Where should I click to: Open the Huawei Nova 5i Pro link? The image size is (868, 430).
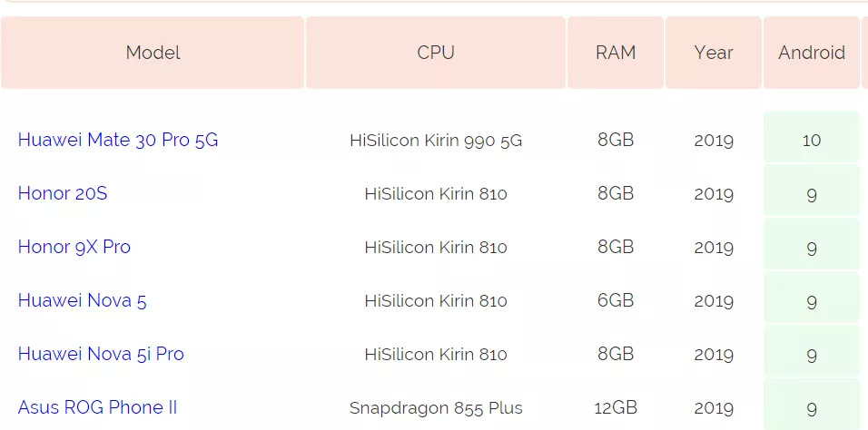tap(101, 355)
